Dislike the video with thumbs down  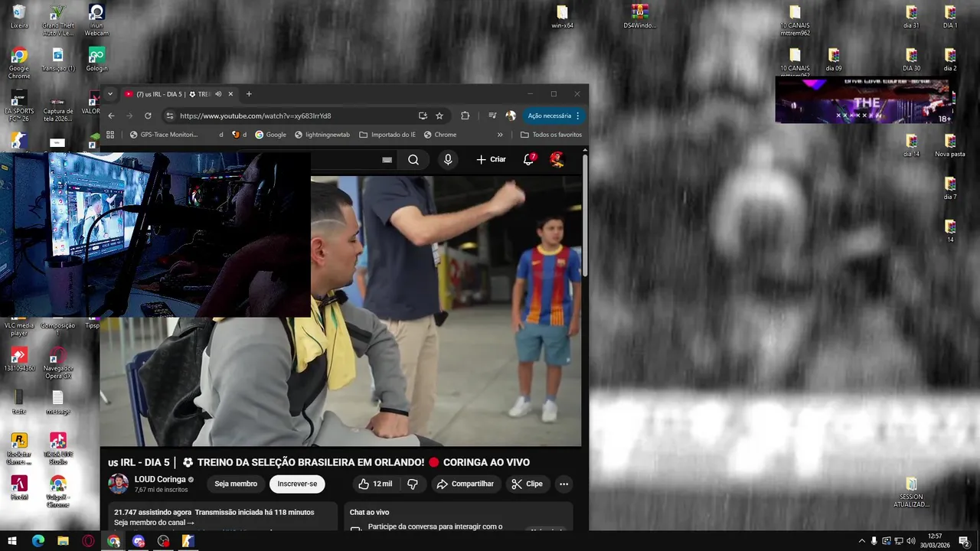pyautogui.click(x=413, y=484)
